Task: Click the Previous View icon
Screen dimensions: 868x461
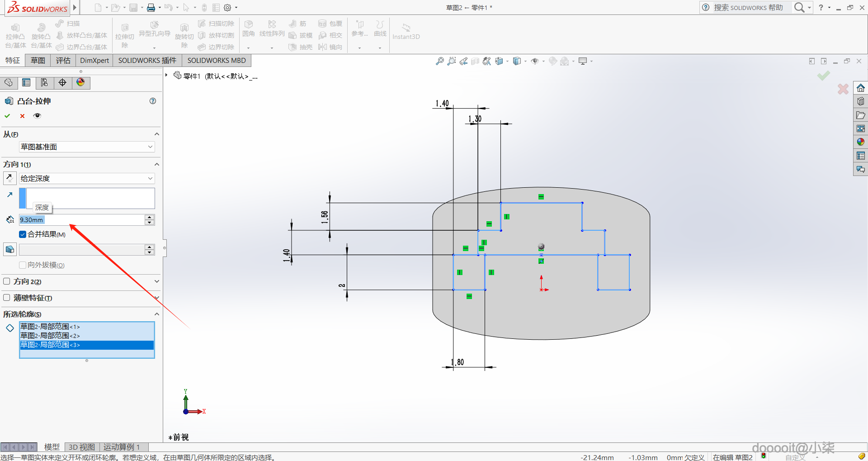Action: pyautogui.click(x=463, y=61)
